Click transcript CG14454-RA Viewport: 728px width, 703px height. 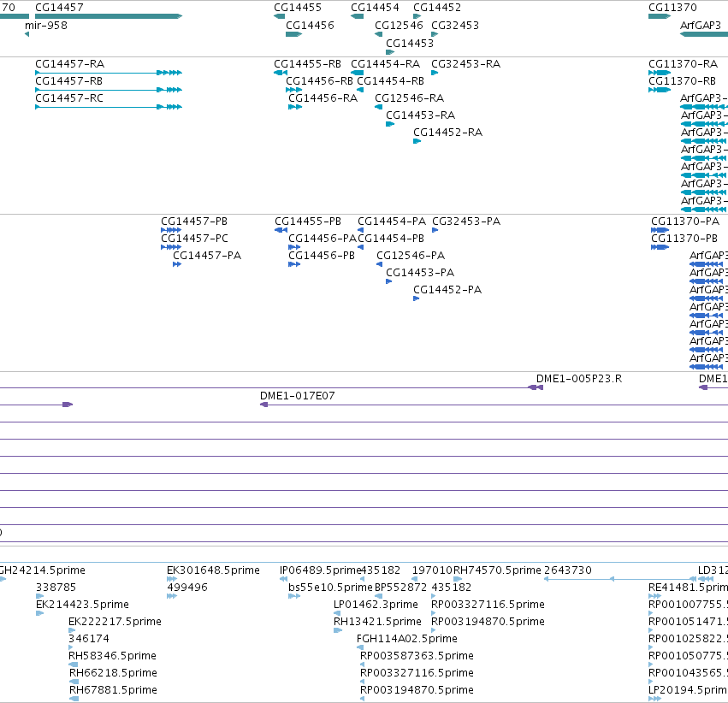click(x=385, y=63)
